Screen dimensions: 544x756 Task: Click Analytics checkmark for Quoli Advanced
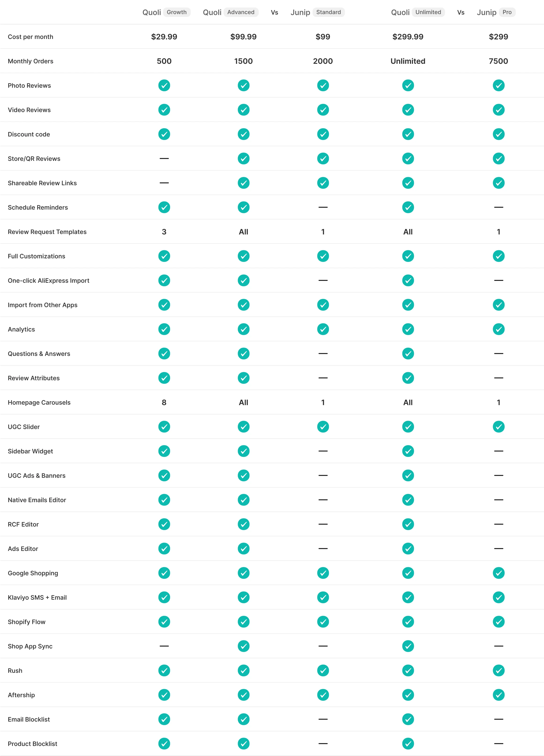(x=243, y=329)
